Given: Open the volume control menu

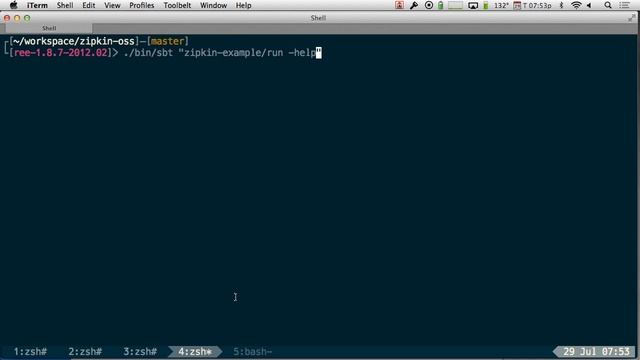Looking at the screenshot, I should click(x=589, y=5).
